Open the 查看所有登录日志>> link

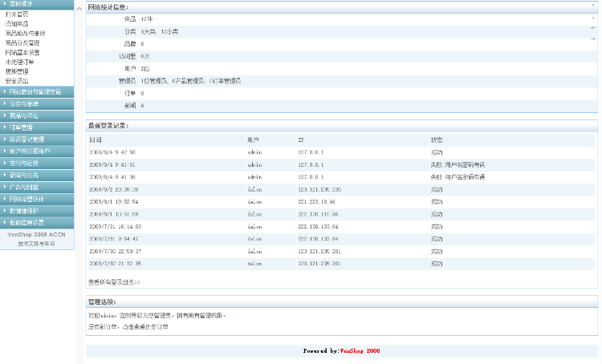coord(114,282)
